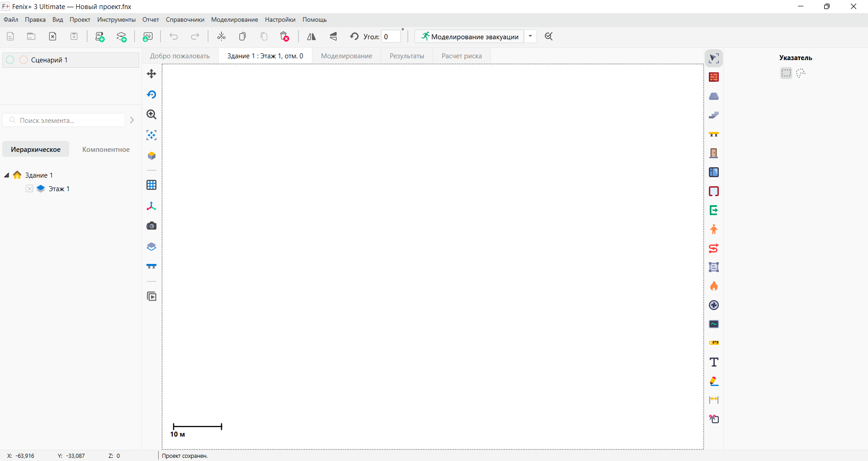Toggle the grid display icon
This screenshot has width=868, height=461.
(x=151, y=185)
